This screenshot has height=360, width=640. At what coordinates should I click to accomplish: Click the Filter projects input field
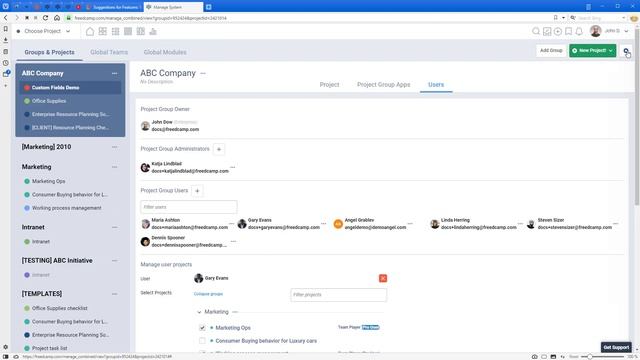[x=338, y=295]
